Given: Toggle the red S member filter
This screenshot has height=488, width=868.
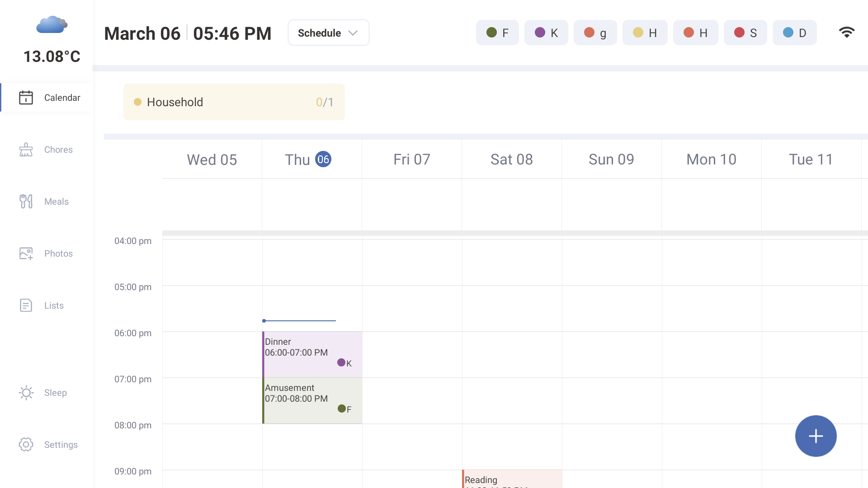Looking at the screenshot, I should (745, 33).
